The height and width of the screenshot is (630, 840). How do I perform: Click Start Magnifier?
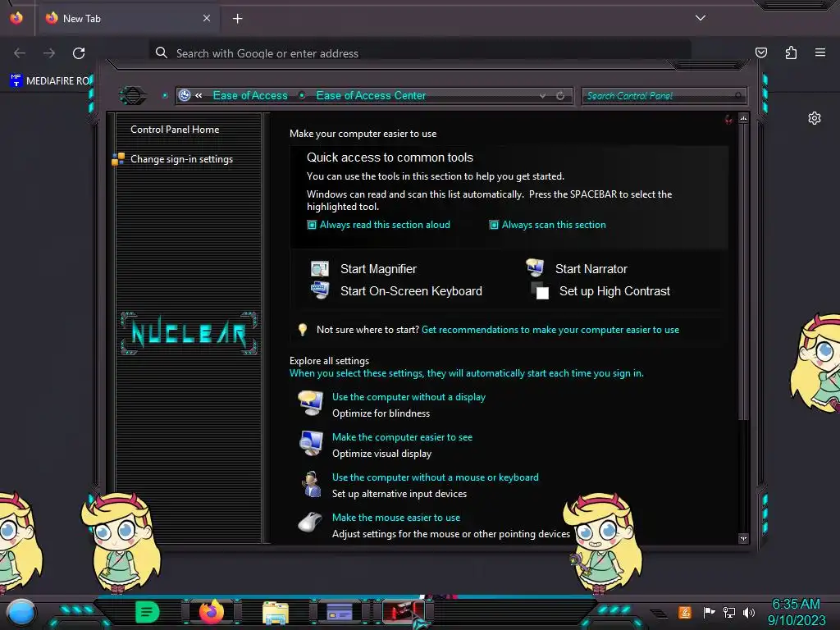[378, 269]
